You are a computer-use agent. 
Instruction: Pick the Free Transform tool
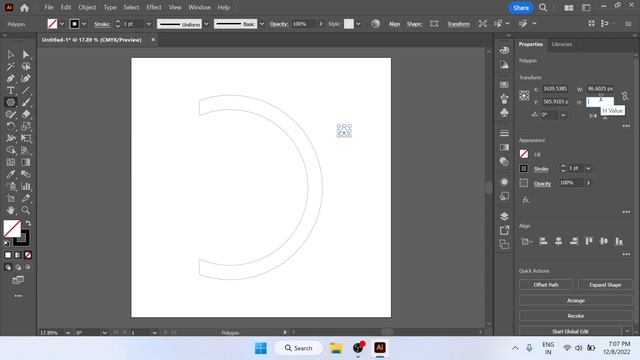pos(26,138)
